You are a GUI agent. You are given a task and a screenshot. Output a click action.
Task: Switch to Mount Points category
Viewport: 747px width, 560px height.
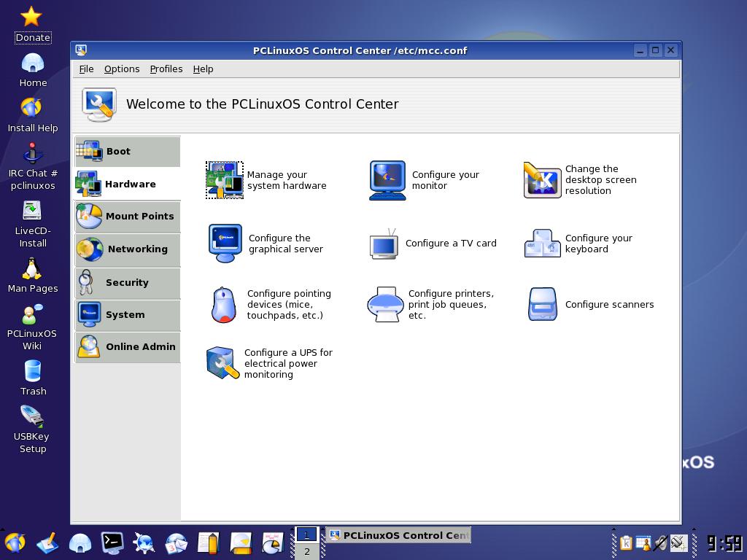pyautogui.click(x=128, y=216)
